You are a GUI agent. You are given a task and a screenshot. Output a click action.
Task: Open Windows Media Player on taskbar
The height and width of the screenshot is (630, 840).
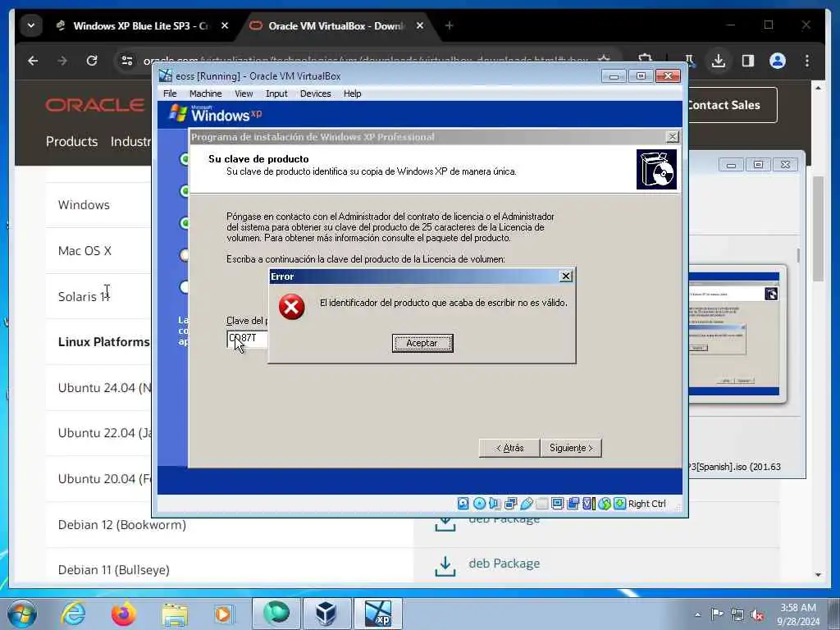[x=223, y=614]
